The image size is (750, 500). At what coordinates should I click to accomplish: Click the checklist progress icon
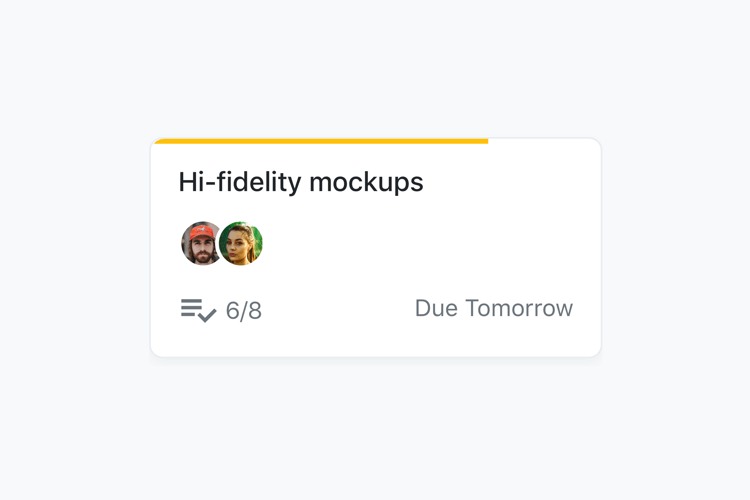(x=198, y=310)
